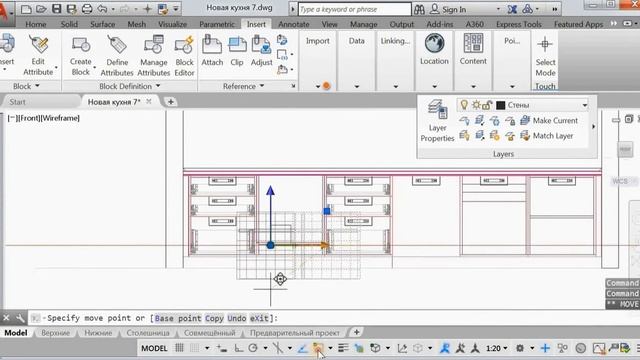Click command line customize wrench icon
The height and width of the screenshot is (360, 640).
coord(20,318)
